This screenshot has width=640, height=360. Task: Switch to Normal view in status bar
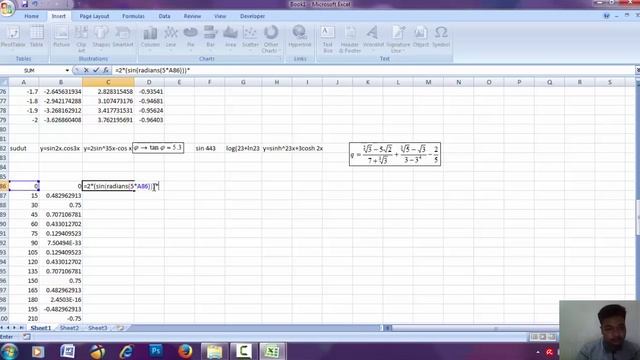pos(534,337)
